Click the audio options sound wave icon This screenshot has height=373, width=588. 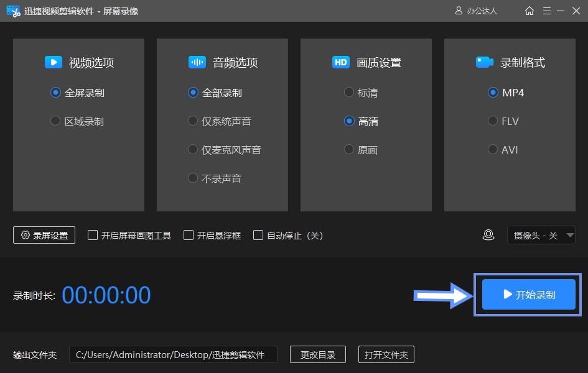[x=197, y=62]
